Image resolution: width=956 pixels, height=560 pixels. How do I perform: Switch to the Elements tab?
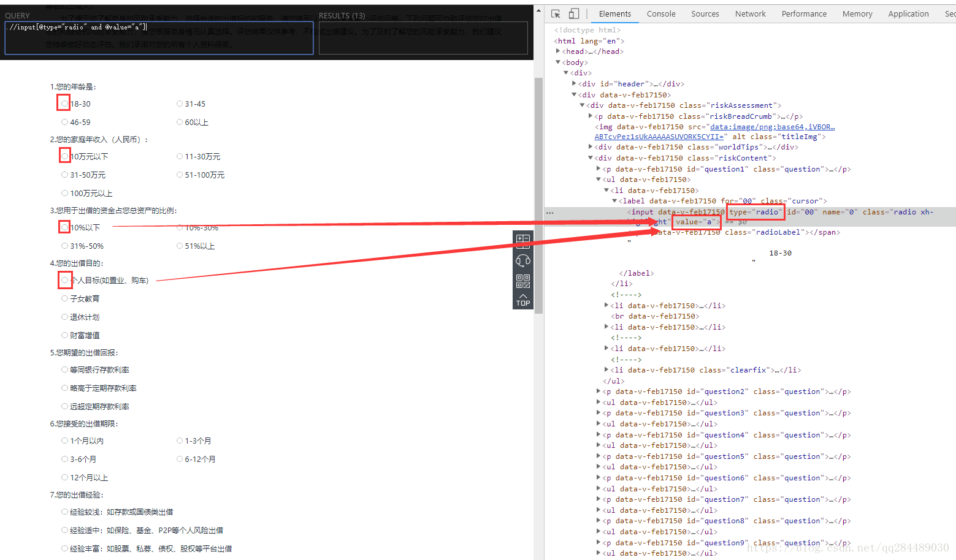pos(614,13)
